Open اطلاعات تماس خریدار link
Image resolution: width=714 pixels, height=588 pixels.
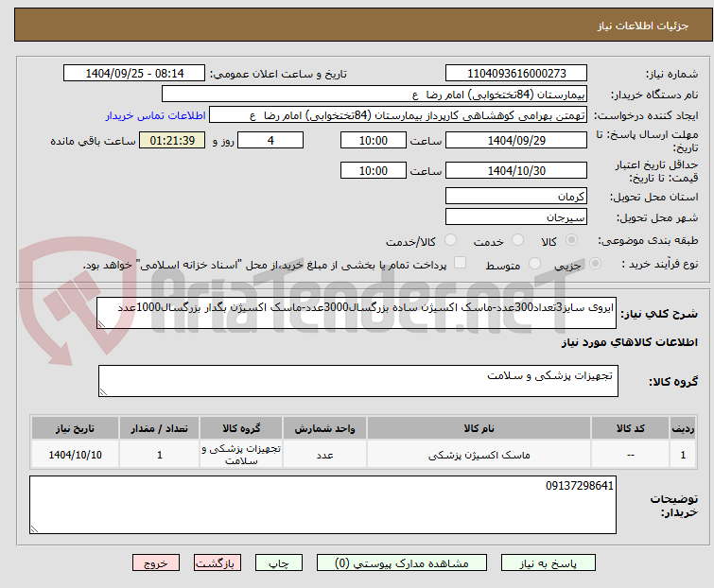coord(156,115)
